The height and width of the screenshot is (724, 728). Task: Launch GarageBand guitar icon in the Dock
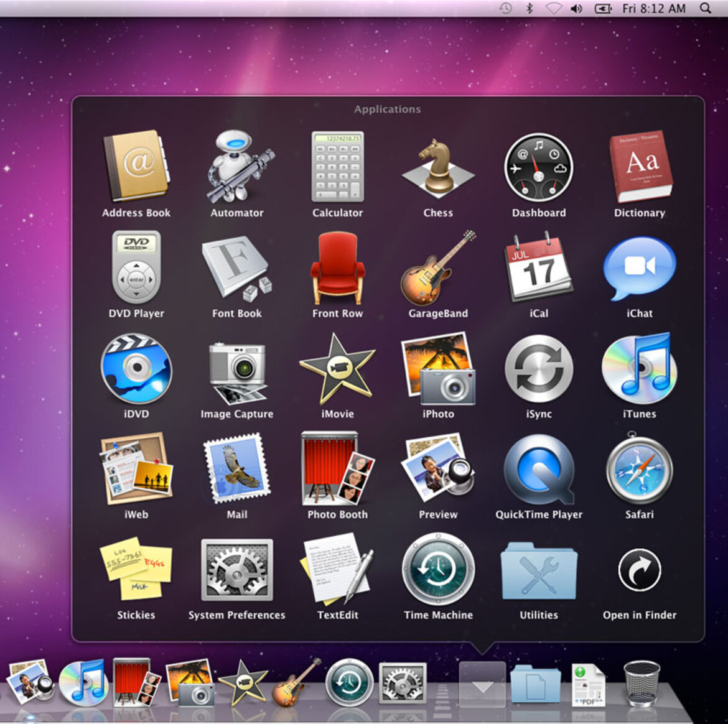[296, 682]
